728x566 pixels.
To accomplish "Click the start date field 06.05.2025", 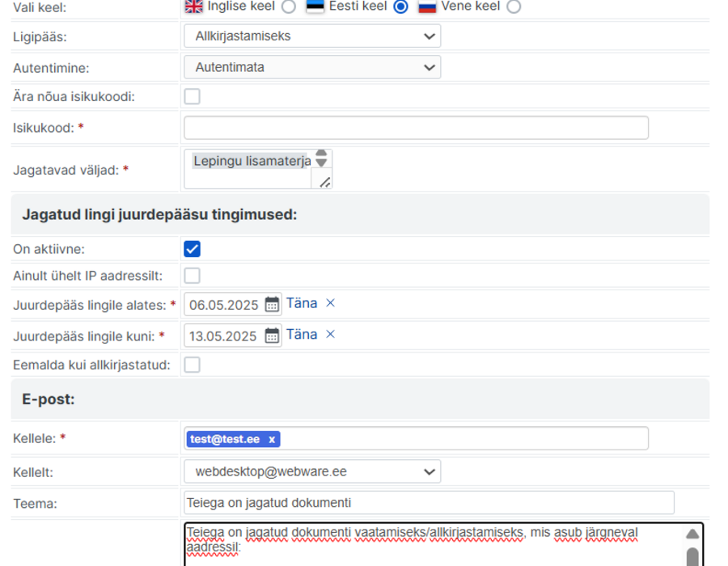I will pyautogui.click(x=225, y=305).
